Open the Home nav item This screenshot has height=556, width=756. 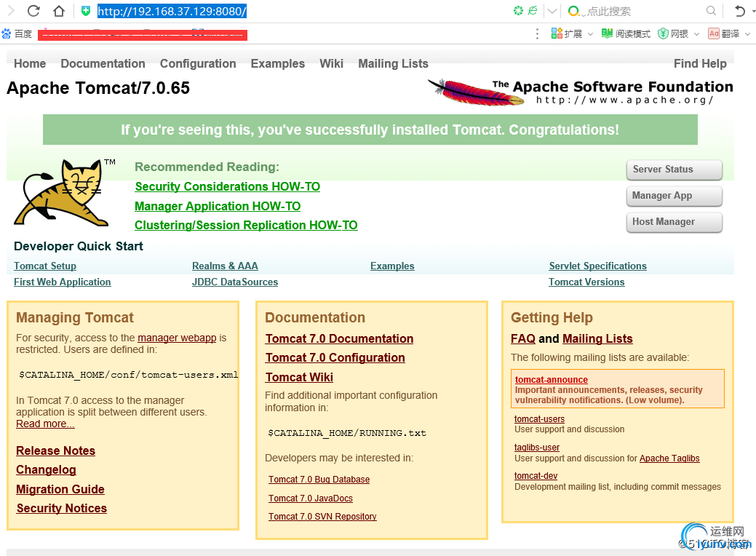[30, 63]
